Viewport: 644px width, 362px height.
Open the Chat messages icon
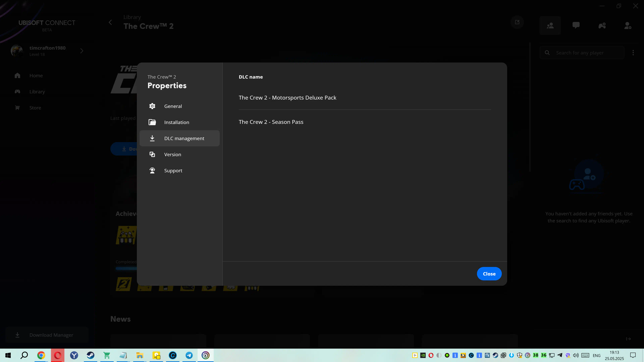coord(576,25)
